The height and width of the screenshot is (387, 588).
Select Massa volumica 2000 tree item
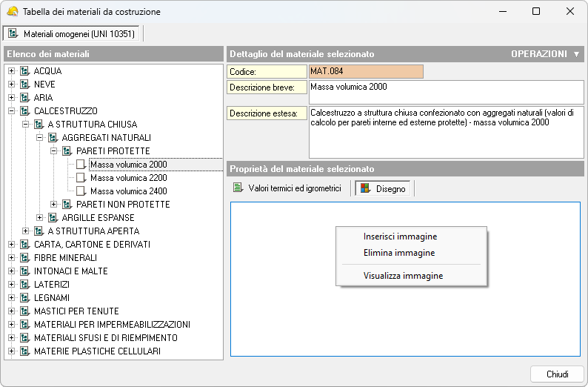click(x=128, y=165)
